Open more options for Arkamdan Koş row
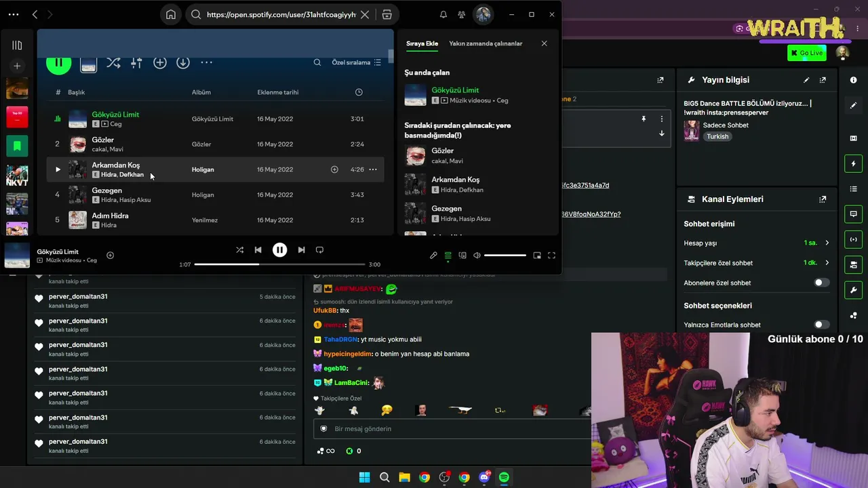The height and width of the screenshot is (488, 868). [372, 169]
